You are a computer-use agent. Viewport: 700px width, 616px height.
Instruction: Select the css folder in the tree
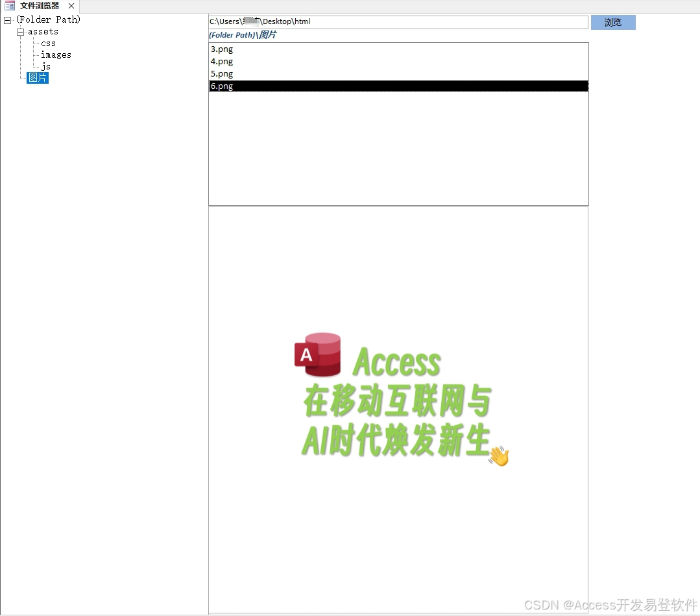click(48, 43)
